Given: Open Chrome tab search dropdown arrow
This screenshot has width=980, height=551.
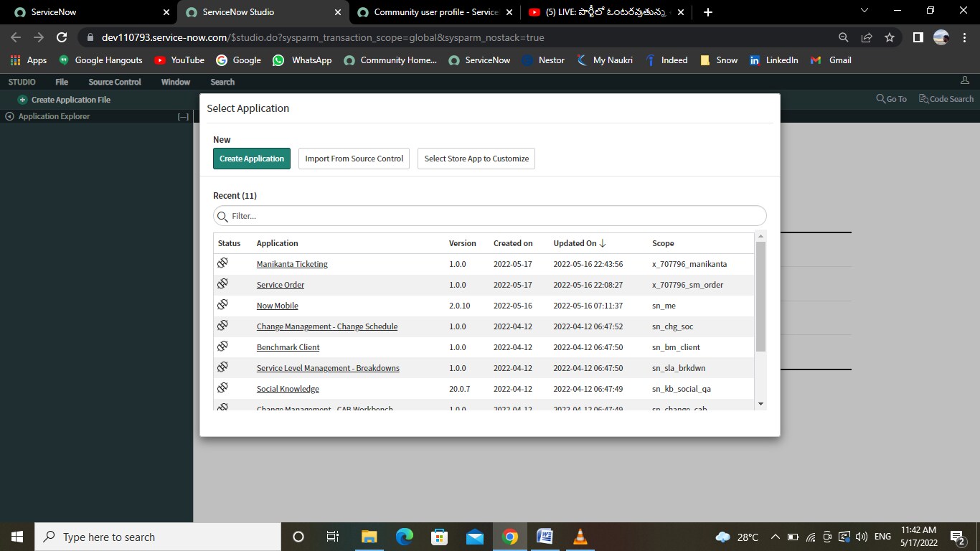Looking at the screenshot, I should click(x=864, y=11).
